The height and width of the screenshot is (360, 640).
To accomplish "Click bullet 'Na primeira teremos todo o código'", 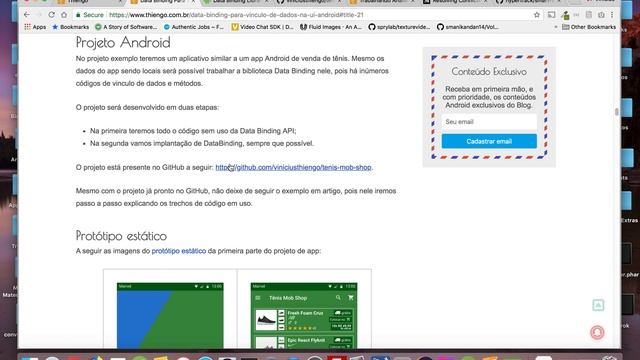I will 193,131.
